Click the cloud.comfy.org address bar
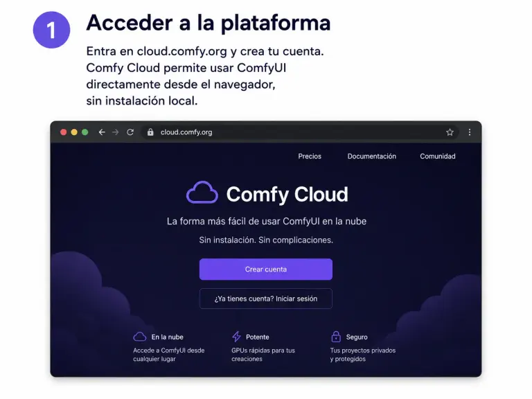The height and width of the screenshot is (399, 532). [300, 132]
